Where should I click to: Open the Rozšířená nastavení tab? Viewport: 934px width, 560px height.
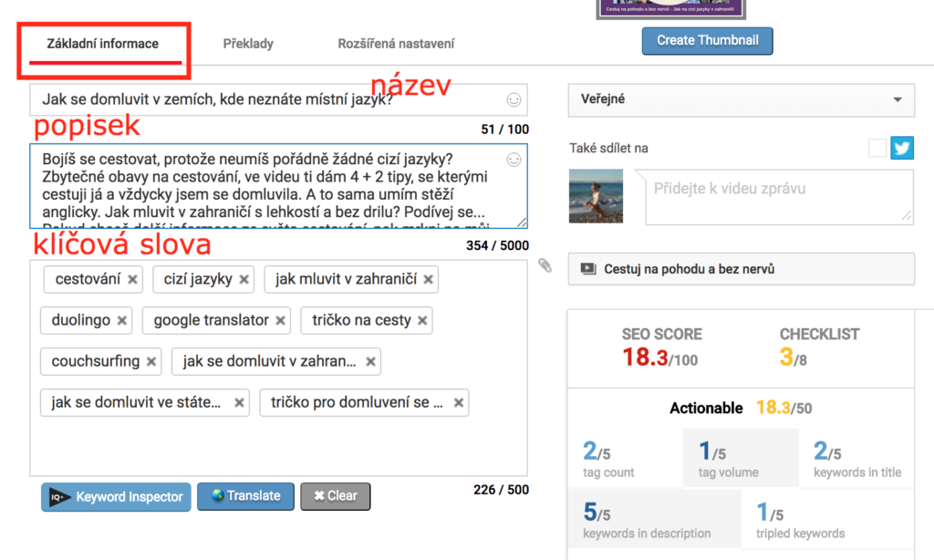[x=396, y=44]
